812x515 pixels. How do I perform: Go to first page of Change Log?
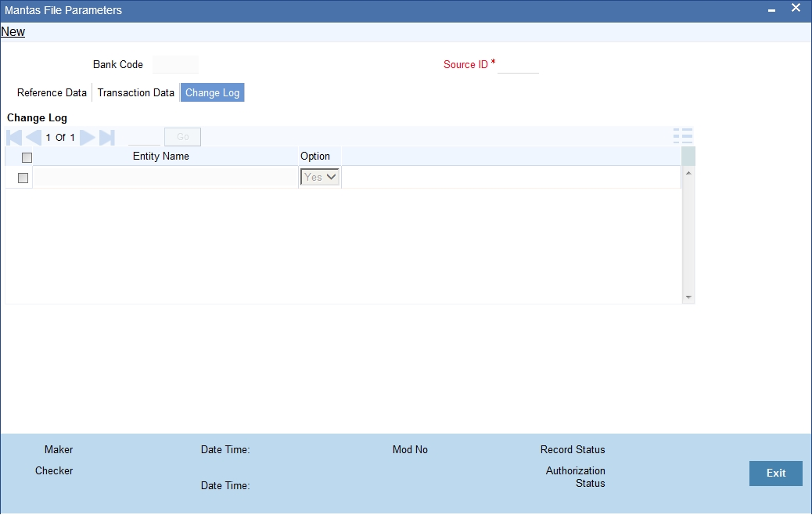(x=14, y=137)
